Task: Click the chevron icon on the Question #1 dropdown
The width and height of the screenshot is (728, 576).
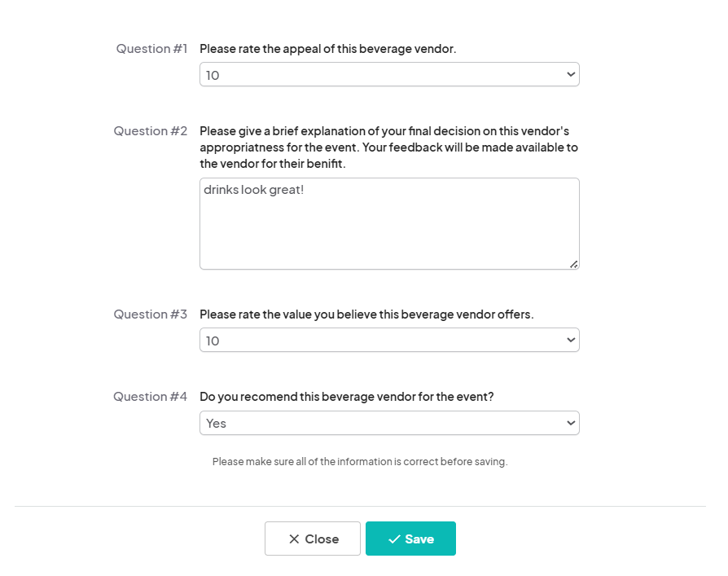Action: (569, 73)
